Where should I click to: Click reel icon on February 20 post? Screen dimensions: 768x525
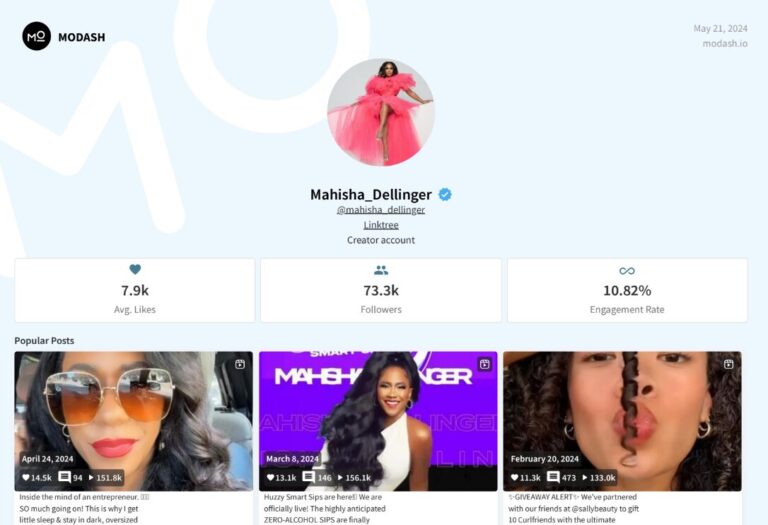728,364
